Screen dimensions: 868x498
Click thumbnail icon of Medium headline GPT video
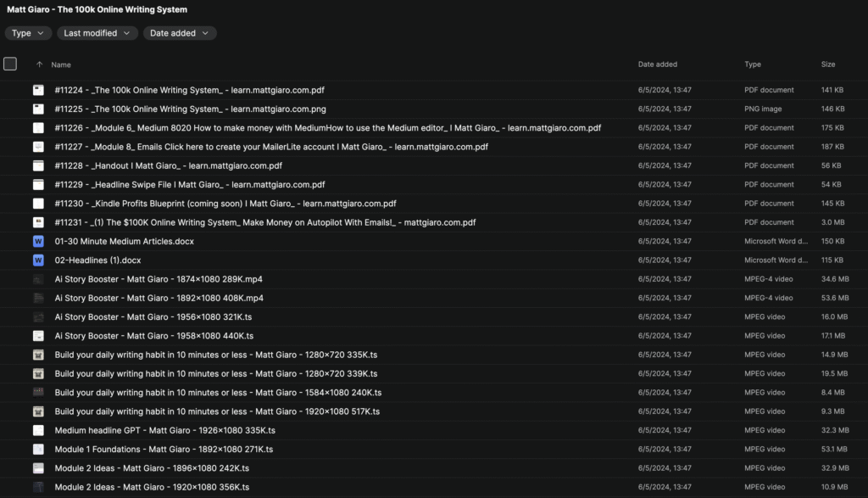pyautogui.click(x=38, y=430)
